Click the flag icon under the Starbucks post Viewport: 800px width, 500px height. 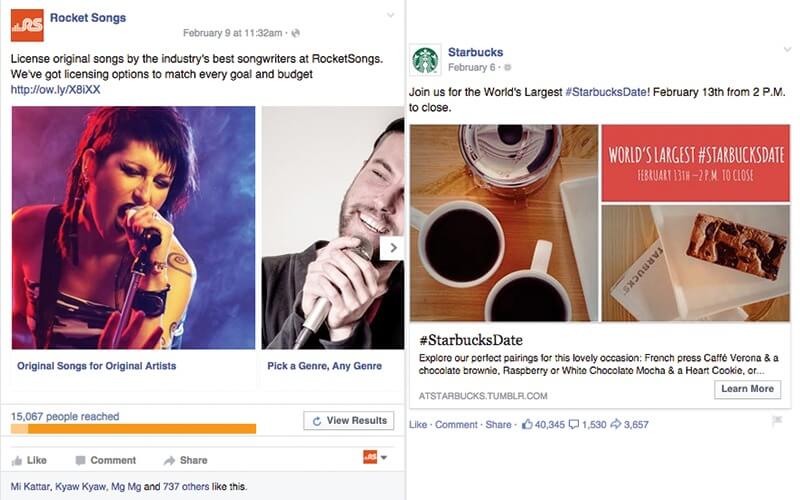click(776, 422)
